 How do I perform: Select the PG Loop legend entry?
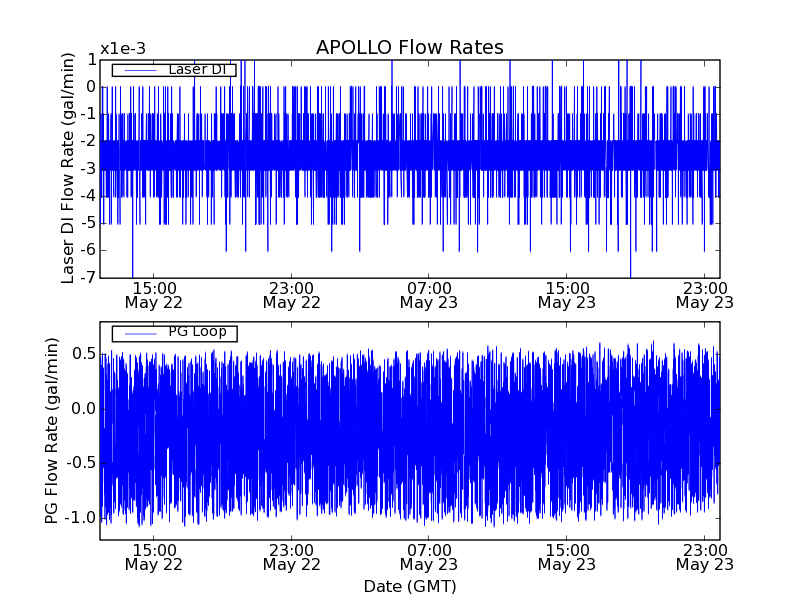click(x=197, y=332)
